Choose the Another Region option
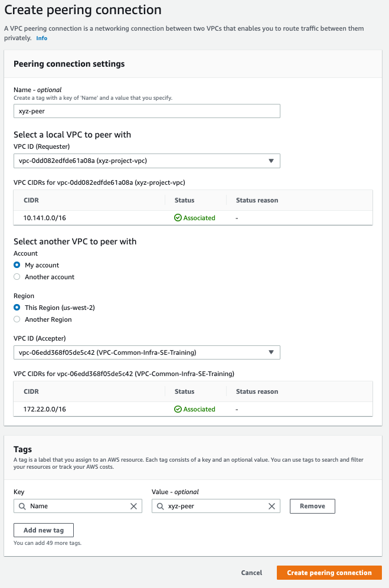The height and width of the screenshot is (588, 389). pos(17,319)
